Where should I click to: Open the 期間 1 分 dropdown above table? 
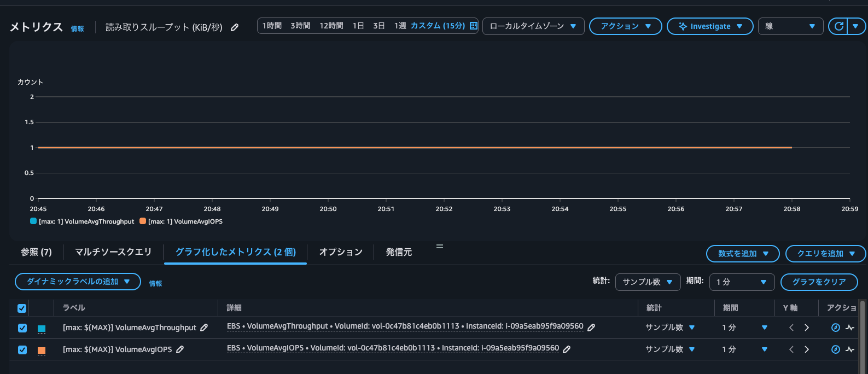pyautogui.click(x=742, y=282)
